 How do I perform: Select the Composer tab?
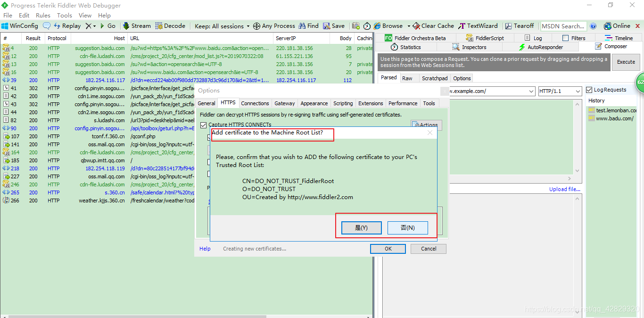tap(611, 47)
